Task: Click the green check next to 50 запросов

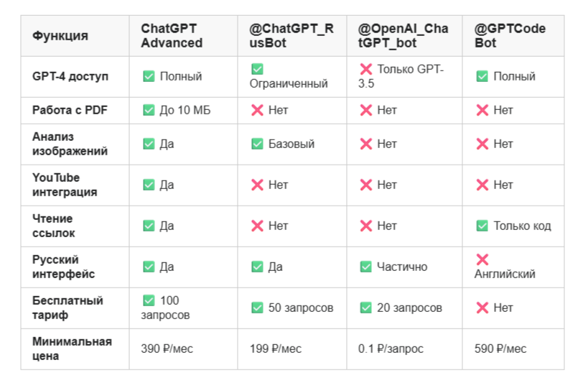Action: tap(257, 308)
